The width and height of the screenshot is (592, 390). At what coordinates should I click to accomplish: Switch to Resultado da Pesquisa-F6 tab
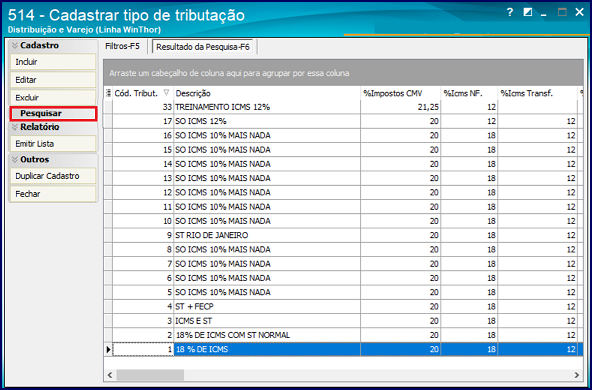pyautogui.click(x=203, y=47)
